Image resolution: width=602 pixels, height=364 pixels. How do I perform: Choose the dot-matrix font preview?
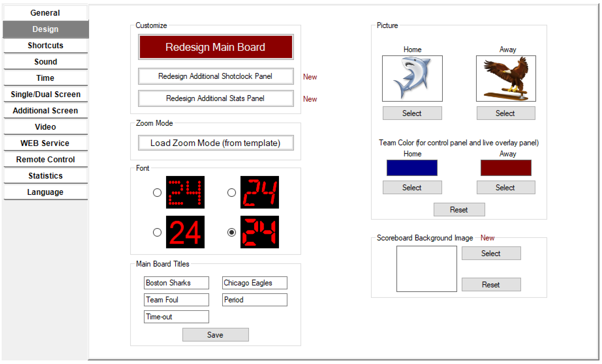pos(185,192)
